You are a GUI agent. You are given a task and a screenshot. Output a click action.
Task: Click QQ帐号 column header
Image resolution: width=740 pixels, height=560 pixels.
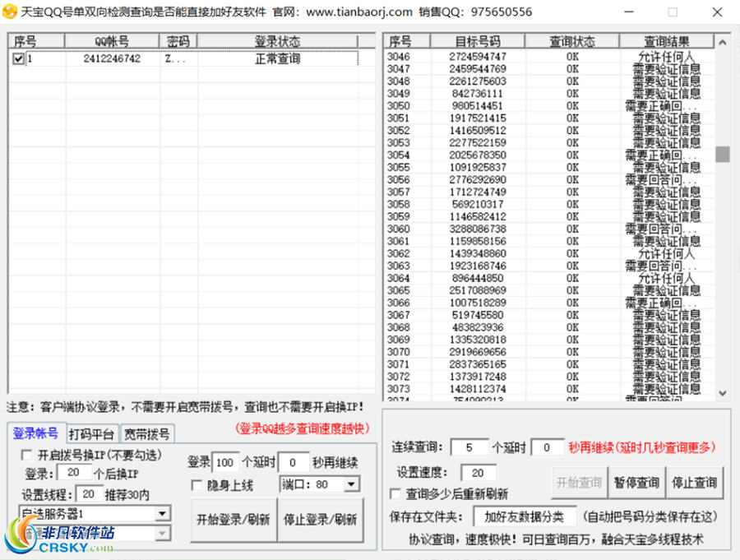(112, 42)
